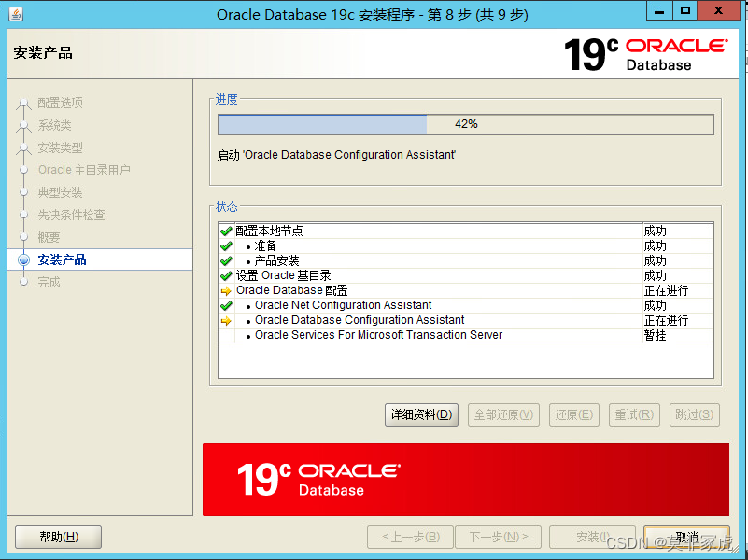Select the 概要 step in sidebar
The width and height of the screenshot is (748, 560).
click(x=57, y=237)
